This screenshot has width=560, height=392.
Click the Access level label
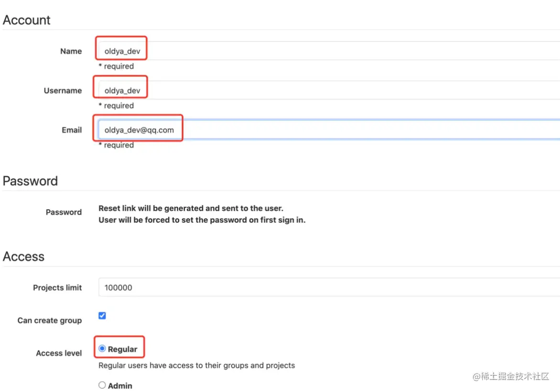coord(59,353)
